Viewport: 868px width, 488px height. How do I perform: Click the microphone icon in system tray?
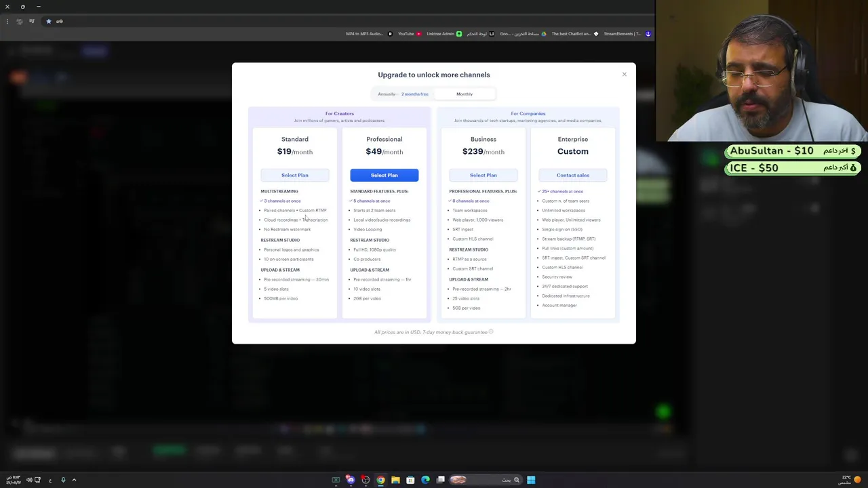[x=63, y=480]
